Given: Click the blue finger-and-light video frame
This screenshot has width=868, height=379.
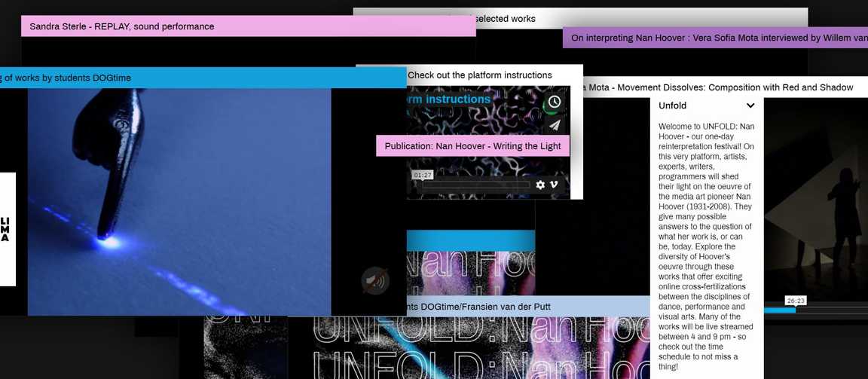Looking at the screenshot, I should point(179,202).
